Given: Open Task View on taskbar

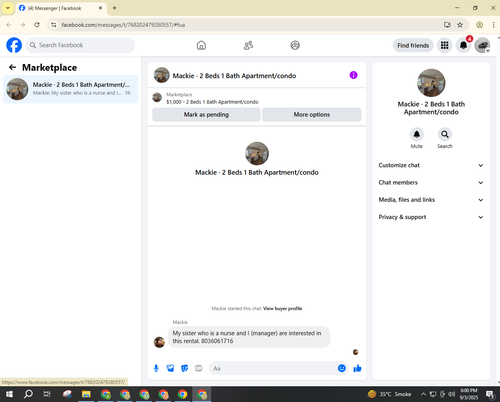Looking at the screenshot, I should coord(47,395).
